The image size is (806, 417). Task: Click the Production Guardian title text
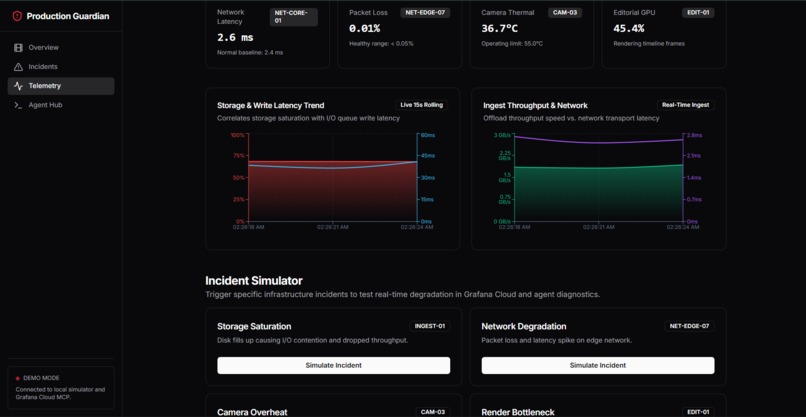tap(68, 16)
